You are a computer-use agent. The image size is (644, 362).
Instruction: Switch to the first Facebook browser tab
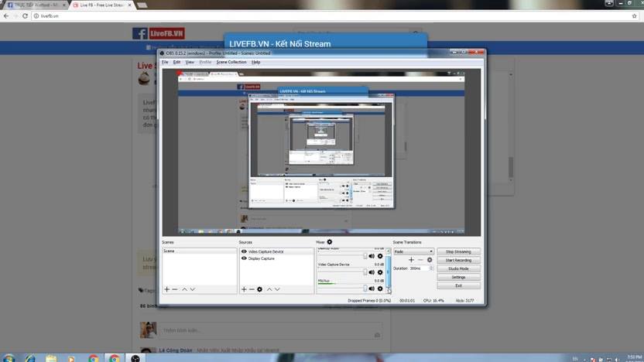(35, 5)
